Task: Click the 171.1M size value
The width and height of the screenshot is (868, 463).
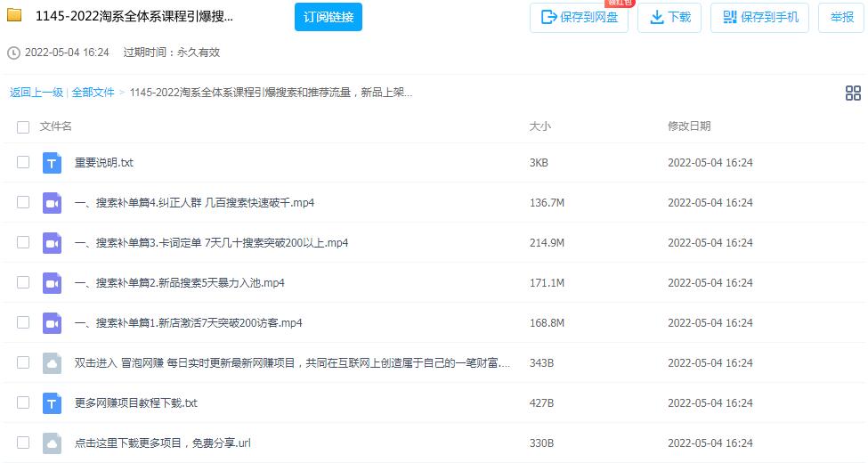Action: point(547,283)
